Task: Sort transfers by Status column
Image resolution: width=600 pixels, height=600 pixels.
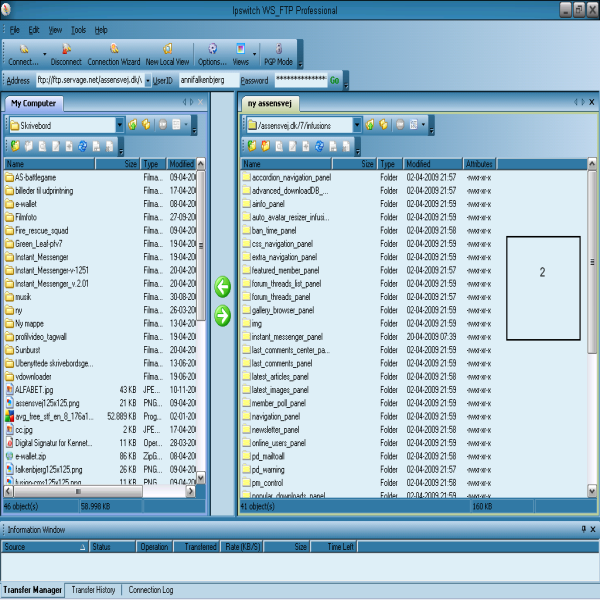Action: tap(112, 546)
